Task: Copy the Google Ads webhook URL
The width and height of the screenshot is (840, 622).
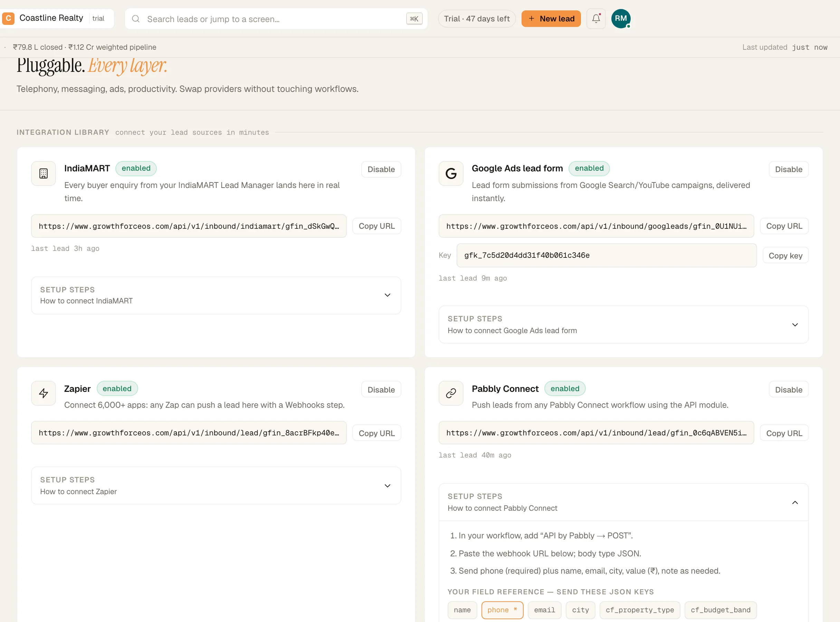Action: point(784,226)
